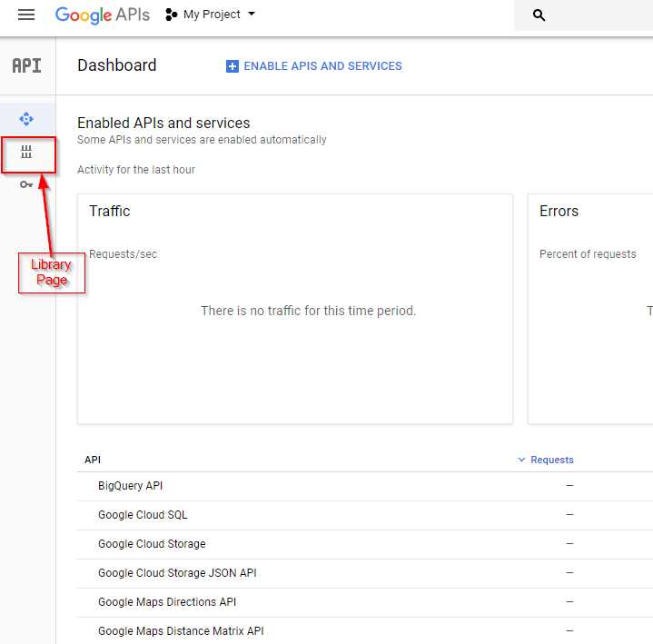This screenshot has width=653, height=644.
Task: Click the project hexagon icon beside My Project
Action: pyautogui.click(x=171, y=15)
